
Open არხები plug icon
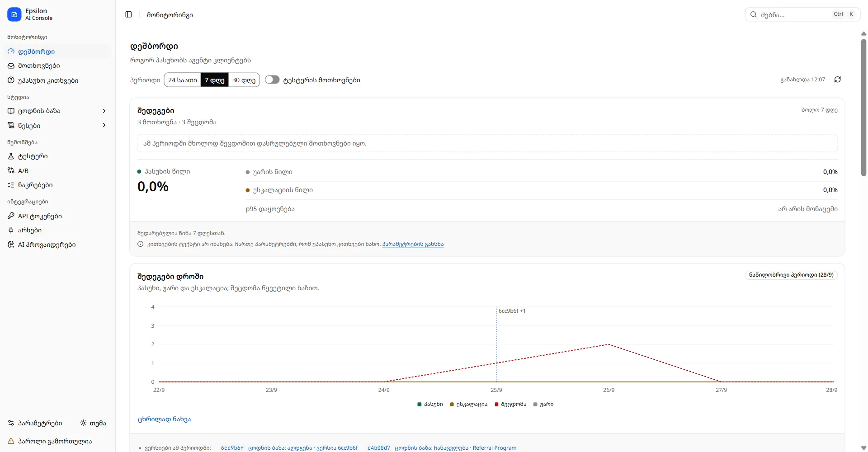pos(11,230)
